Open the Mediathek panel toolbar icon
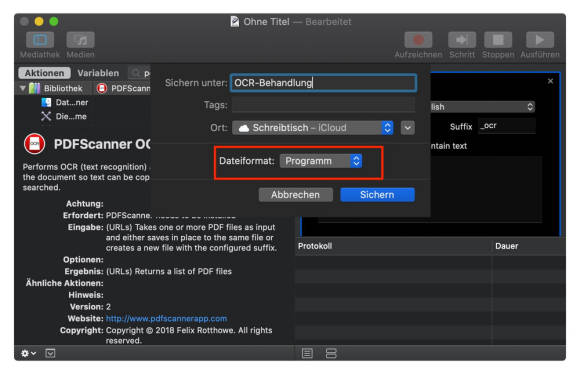This screenshot has height=374, width=580. tap(40, 40)
